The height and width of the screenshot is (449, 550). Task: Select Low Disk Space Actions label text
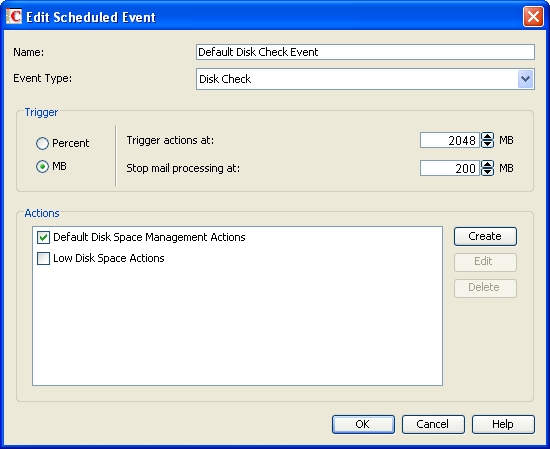point(109,259)
